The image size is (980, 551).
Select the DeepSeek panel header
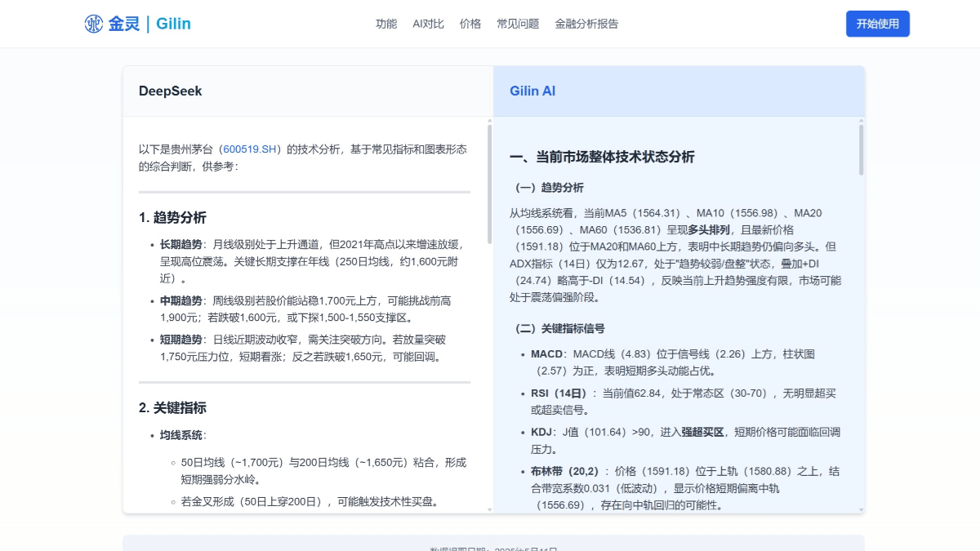coord(169,91)
